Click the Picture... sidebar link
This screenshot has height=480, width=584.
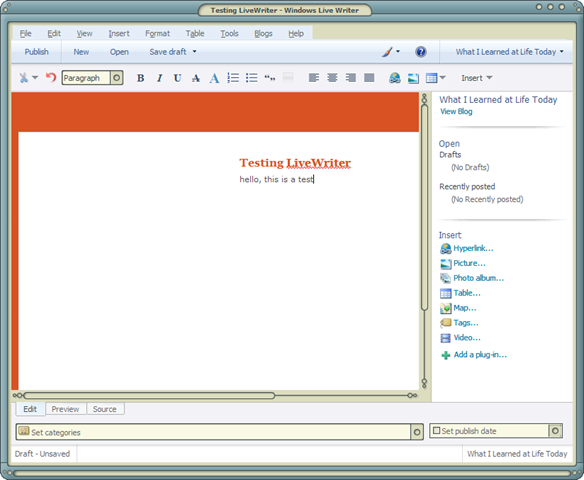tap(469, 263)
